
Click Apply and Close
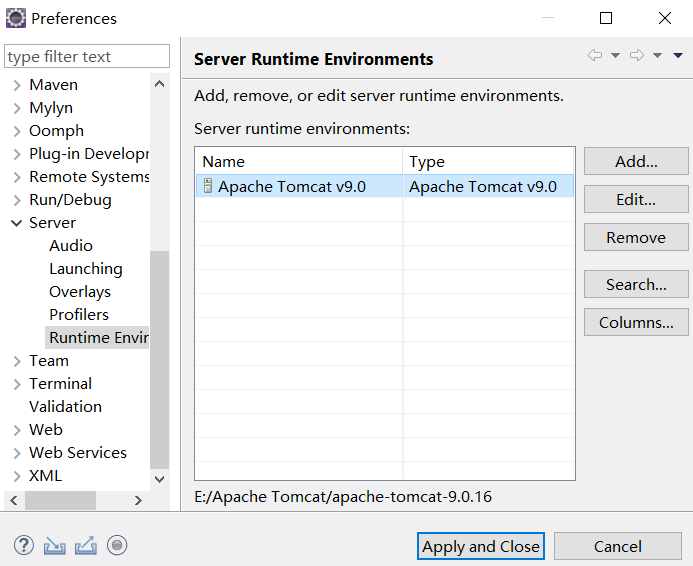click(481, 546)
